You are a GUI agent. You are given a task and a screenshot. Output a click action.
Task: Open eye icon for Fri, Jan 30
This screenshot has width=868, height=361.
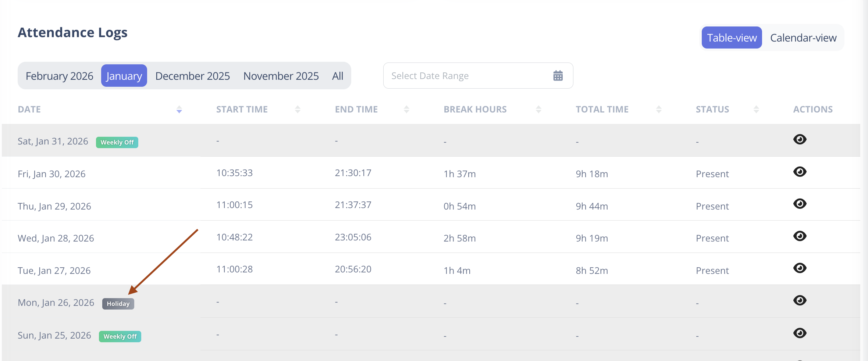[x=800, y=172]
